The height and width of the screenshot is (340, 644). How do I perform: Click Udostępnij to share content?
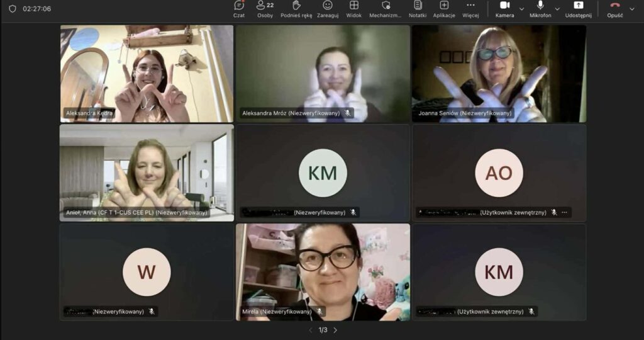click(578, 9)
